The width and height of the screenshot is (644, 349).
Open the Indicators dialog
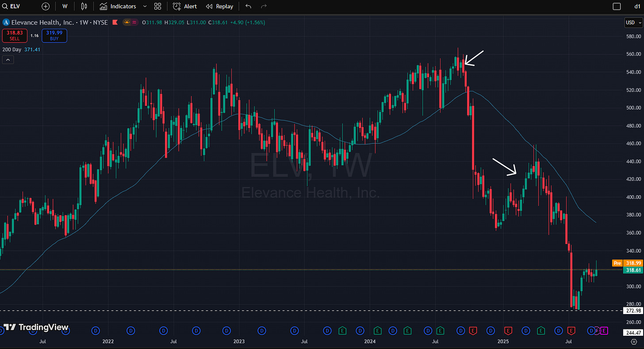click(118, 7)
